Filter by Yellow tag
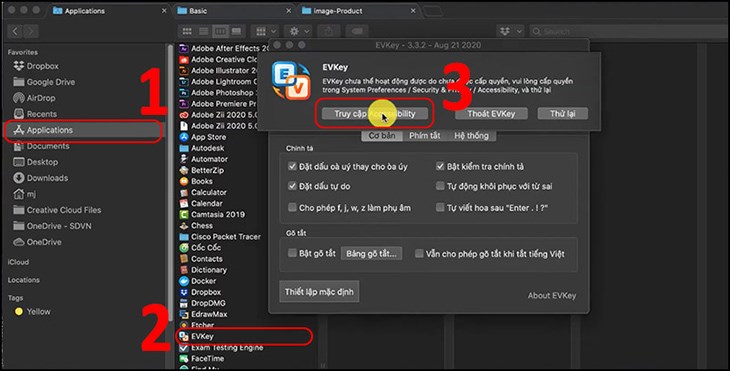 [x=33, y=311]
